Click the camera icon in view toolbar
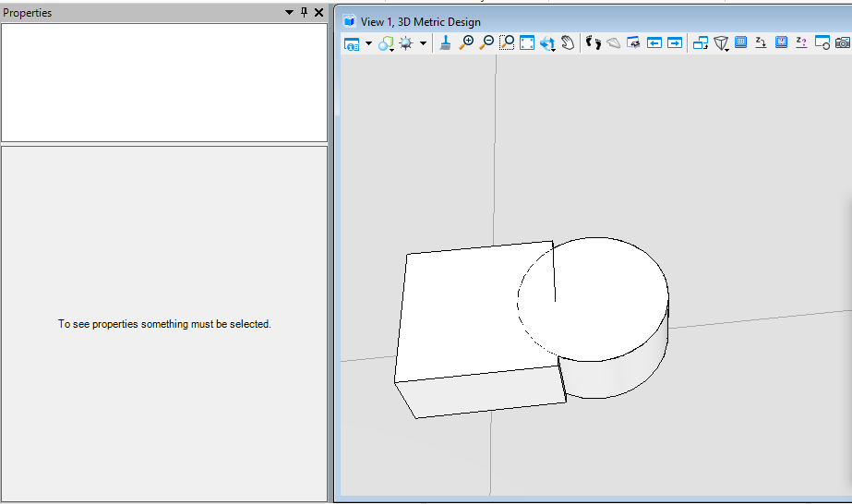Image resolution: width=852 pixels, height=504 pixels. click(x=843, y=42)
